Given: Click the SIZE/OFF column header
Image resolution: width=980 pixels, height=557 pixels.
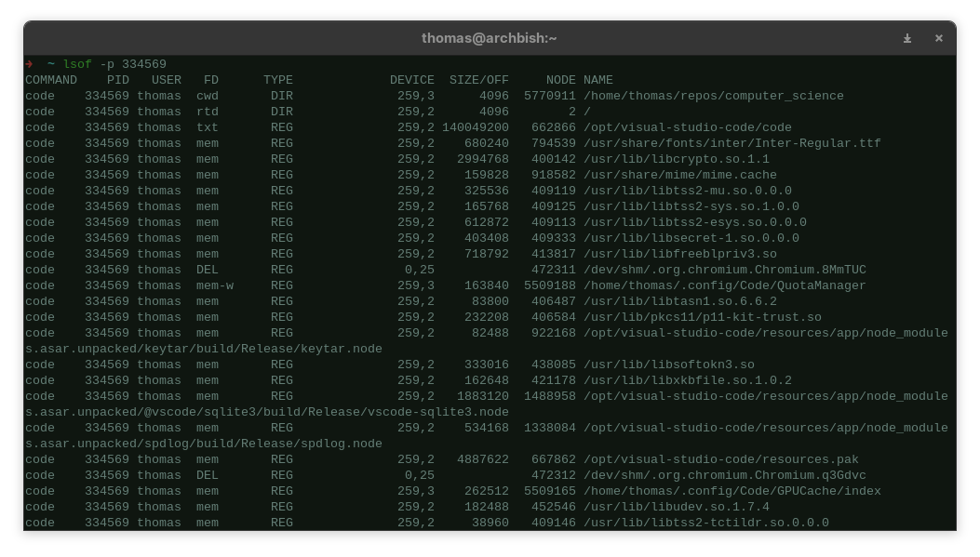Looking at the screenshot, I should coord(478,80).
